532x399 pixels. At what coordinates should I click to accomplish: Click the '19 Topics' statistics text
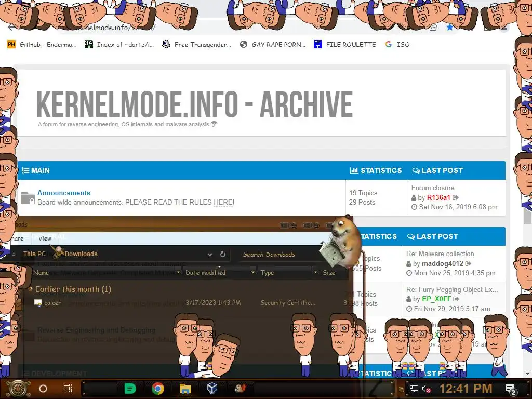click(363, 193)
